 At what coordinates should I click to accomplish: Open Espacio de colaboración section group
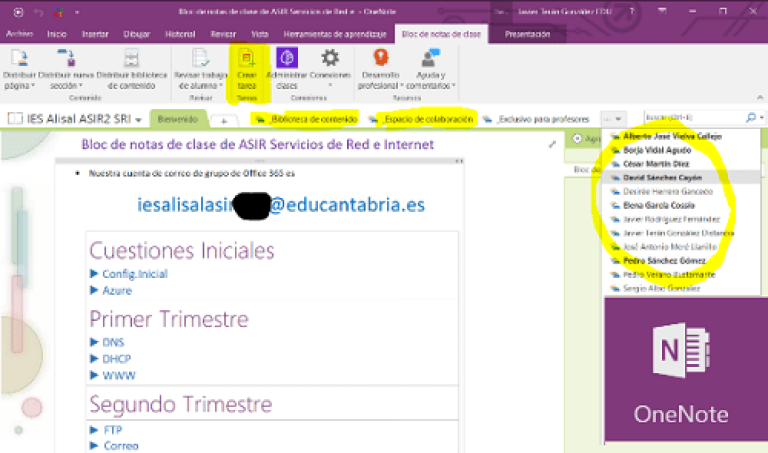[422, 119]
